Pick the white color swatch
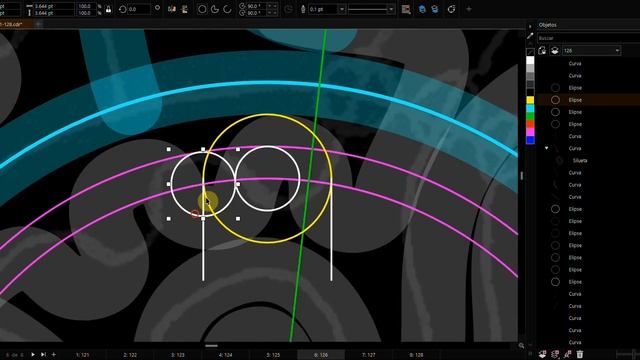This screenshot has width=640, height=360. tap(530, 60)
